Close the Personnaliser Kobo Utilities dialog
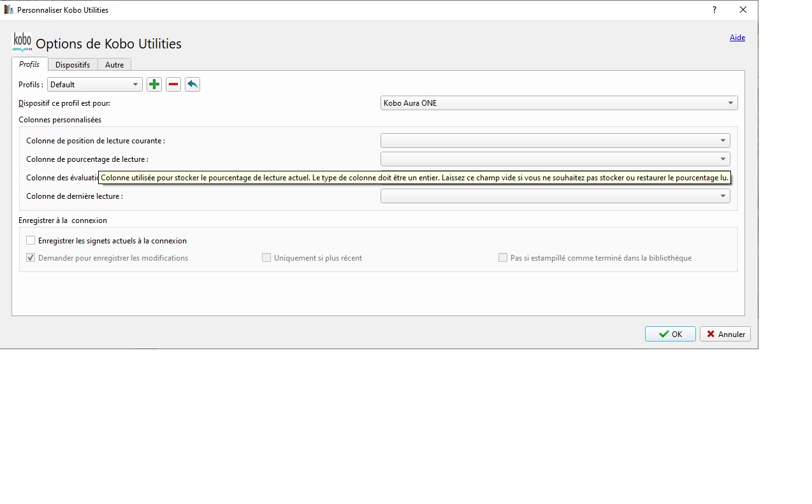The height and width of the screenshot is (504, 812). coord(743,10)
